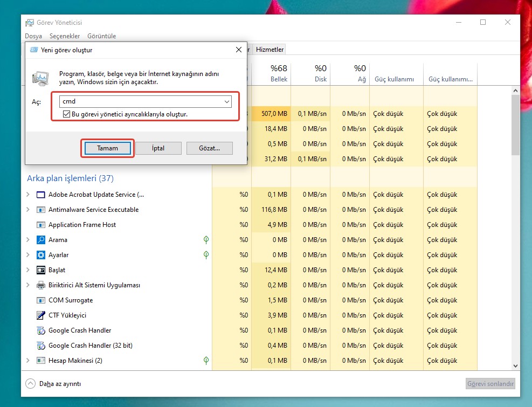This screenshot has width=532, height=407.
Task: Sort by the Bellek column header
Action: (279, 74)
